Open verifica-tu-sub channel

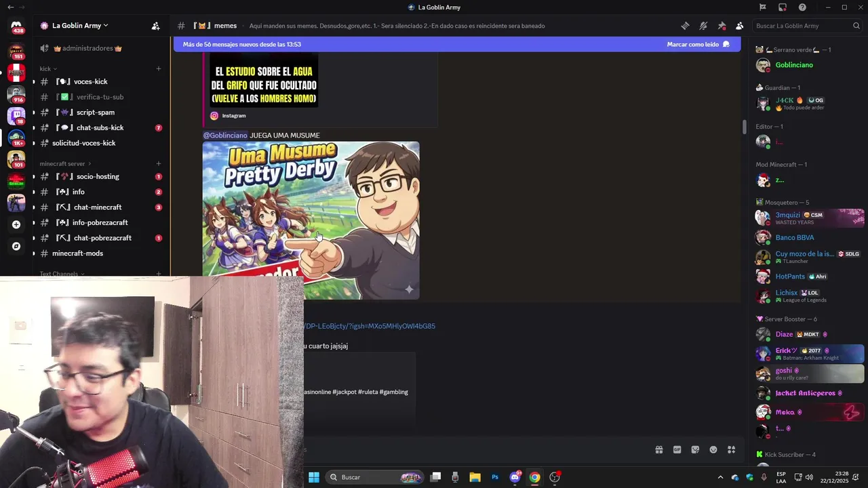tap(100, 97)
